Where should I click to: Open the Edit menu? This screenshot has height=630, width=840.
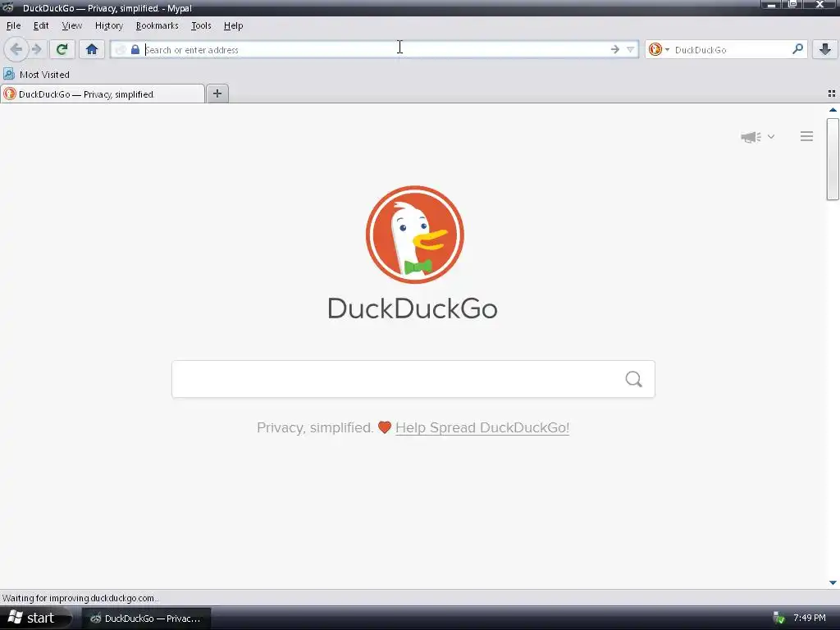pos(41,25)
